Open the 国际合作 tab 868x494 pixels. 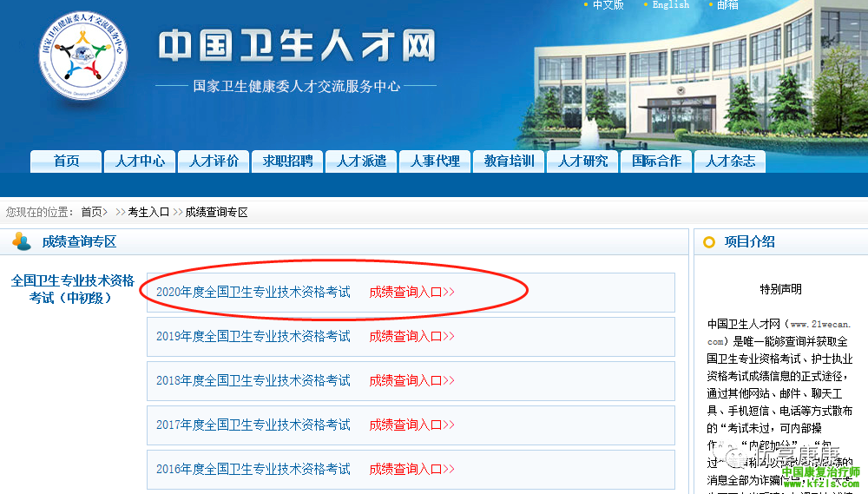click(656, 161)
